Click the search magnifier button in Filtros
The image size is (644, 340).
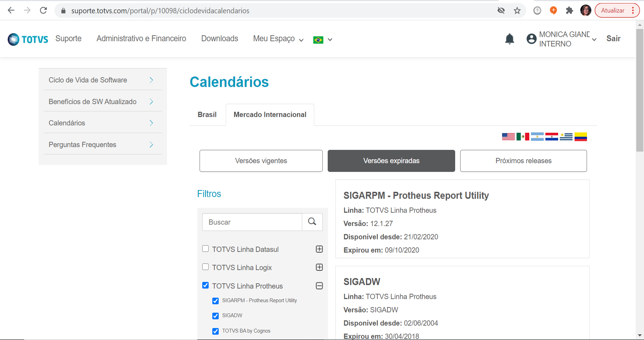(312, 222)
